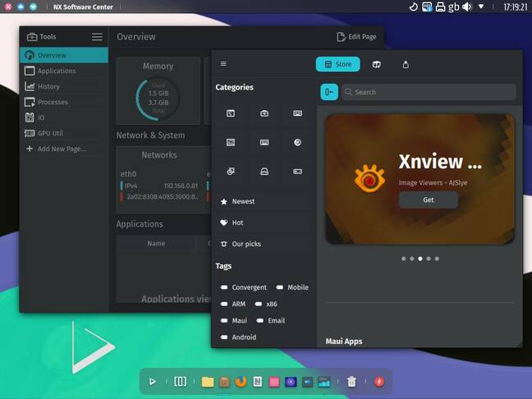Open the N note app in dock
The image size is (532, 399).
coord(258,382)
